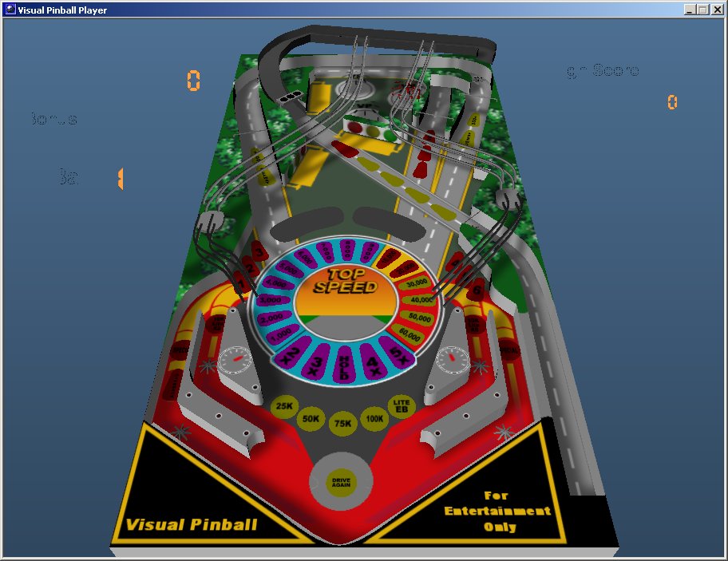The height and width of the screenshot is (561, 728).
Task: Maximize the Visual Pinball Player window
Action: (x=702, y=10)
